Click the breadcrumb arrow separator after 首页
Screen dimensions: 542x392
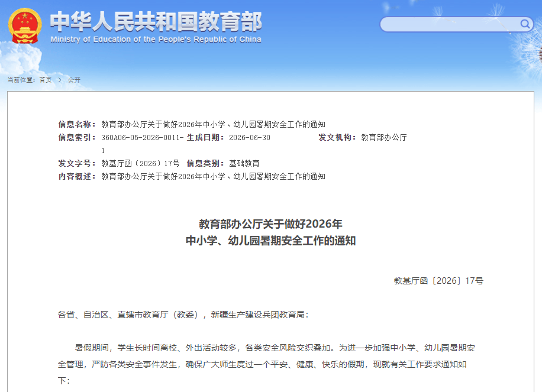tap(60, 80)
